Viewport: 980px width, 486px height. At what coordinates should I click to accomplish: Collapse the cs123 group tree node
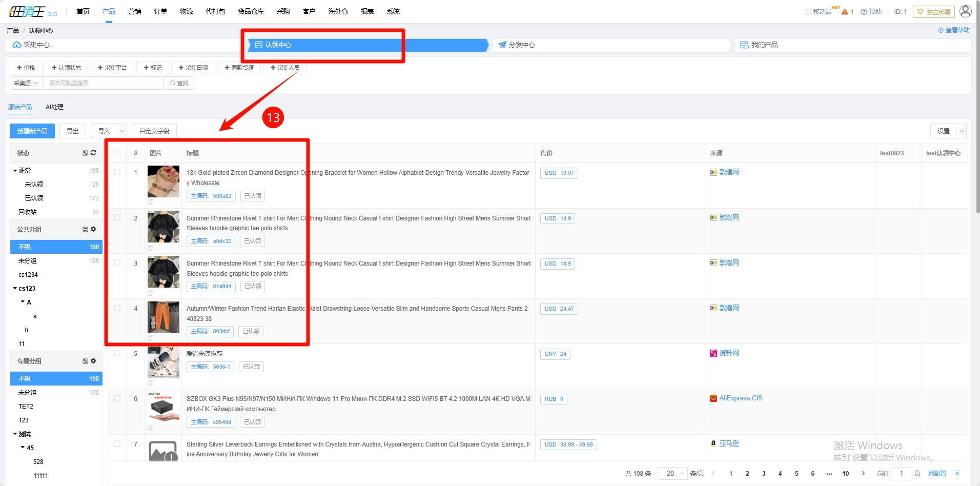tap(15, 289)
